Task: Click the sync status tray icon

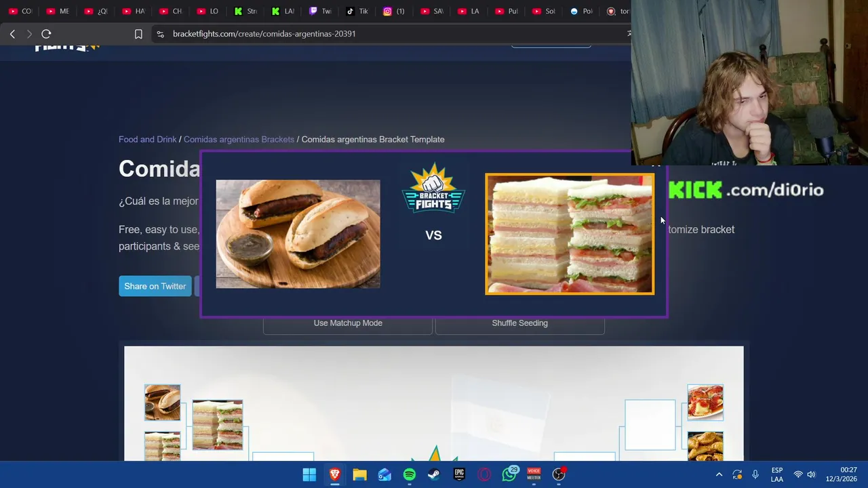Action: (737, 474)
